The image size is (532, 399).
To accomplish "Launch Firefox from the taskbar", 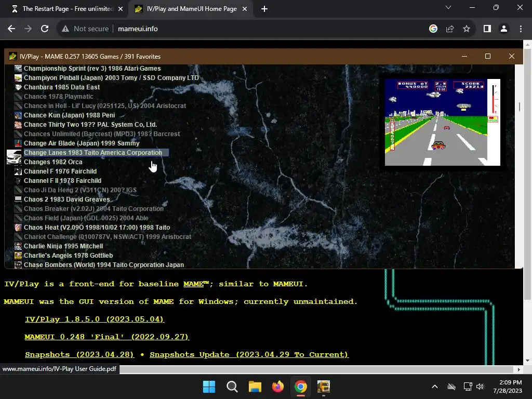I will 278,387.
